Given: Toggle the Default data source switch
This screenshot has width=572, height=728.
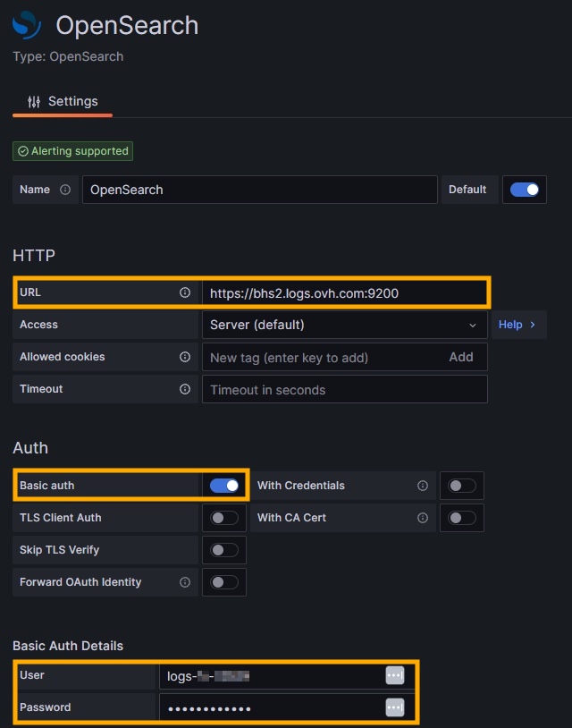Looking at the screenshot, I should 525,190.
